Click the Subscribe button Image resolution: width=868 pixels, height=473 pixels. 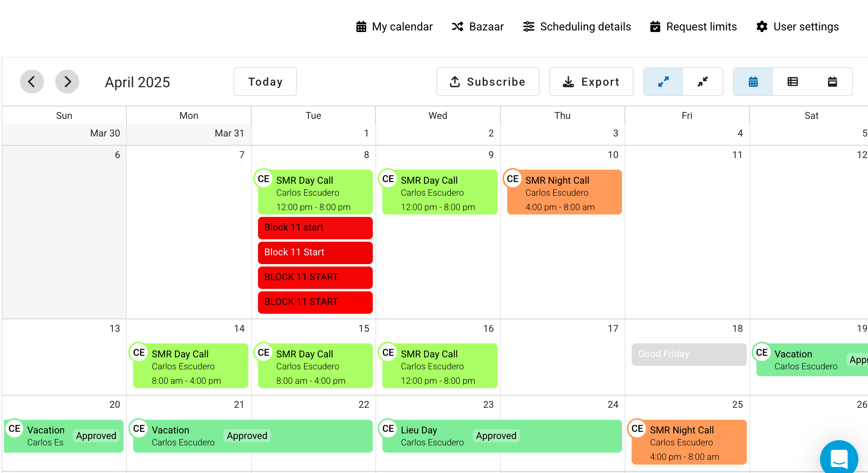tap(488, 82)
